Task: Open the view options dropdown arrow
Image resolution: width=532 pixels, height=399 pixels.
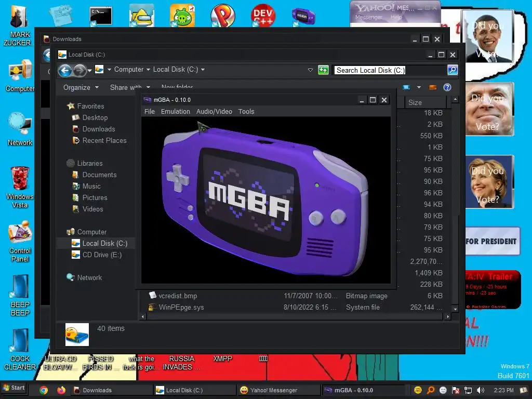Action: (419, 87)
